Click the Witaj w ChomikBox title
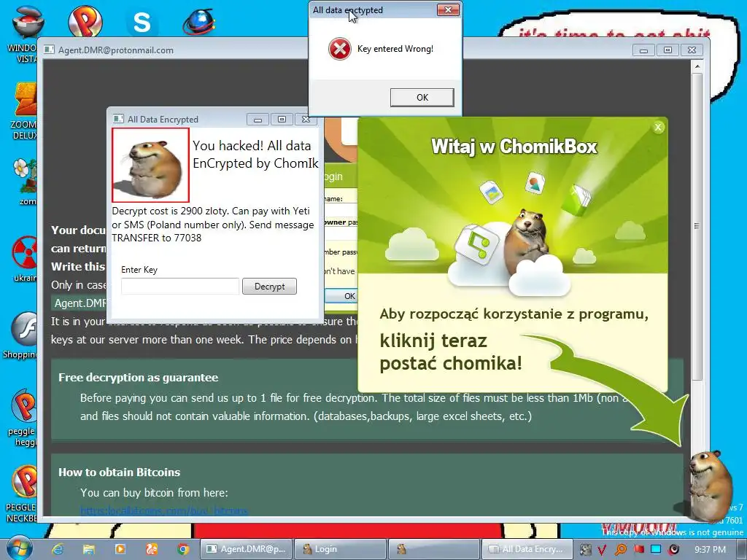Image resolution: width=747 pixels, height=560 pixels. (x=514, y=146)
